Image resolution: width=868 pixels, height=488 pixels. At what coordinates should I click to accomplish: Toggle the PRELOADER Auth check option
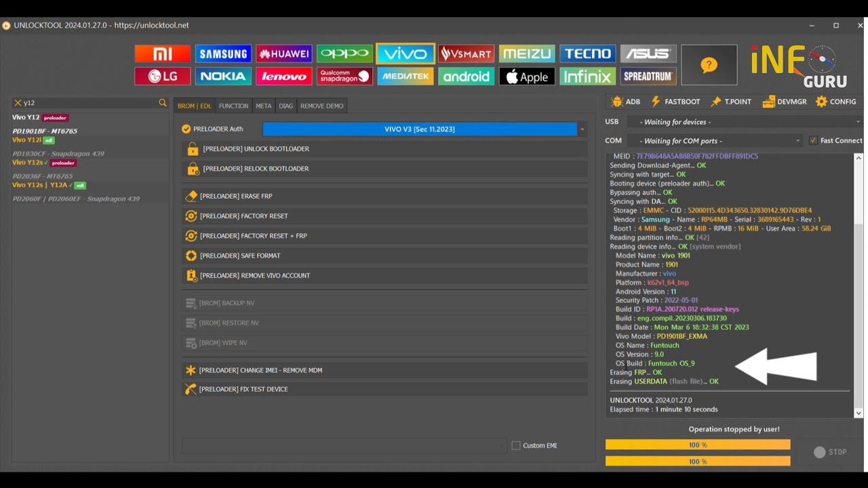pos(186,129)
